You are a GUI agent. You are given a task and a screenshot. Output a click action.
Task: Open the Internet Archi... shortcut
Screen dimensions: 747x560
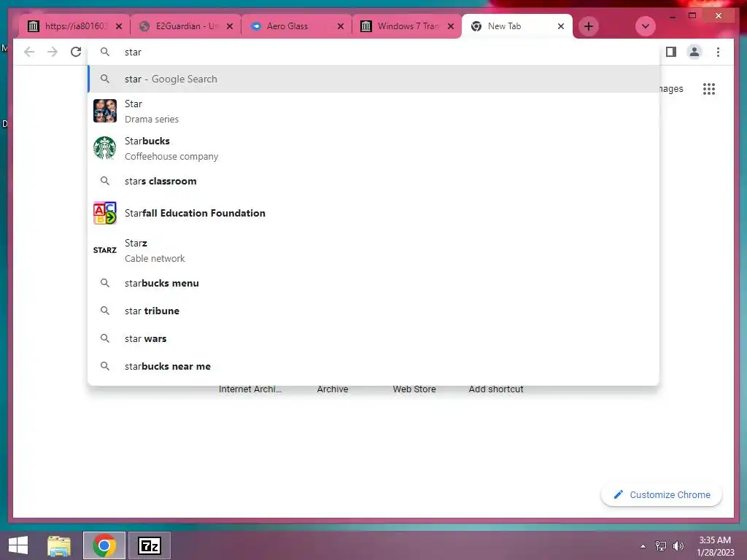[250, 389]
